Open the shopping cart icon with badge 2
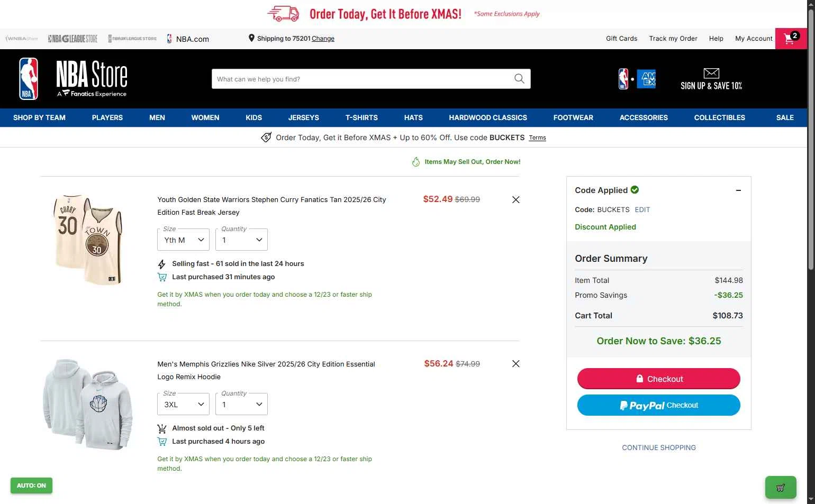This screenshot has width=815, height=504. [791, 39]
